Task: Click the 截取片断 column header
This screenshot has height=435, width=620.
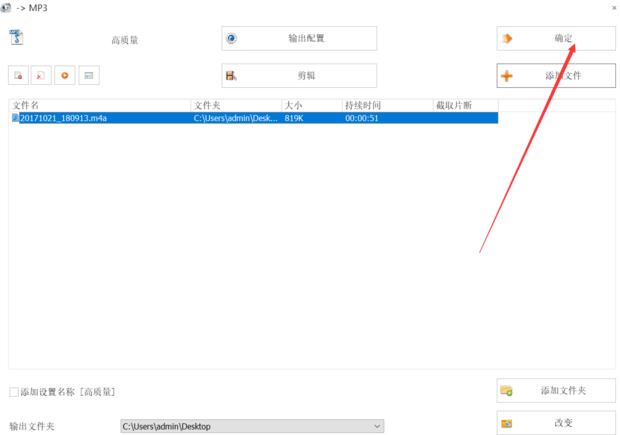Action: tap(464, 105)
